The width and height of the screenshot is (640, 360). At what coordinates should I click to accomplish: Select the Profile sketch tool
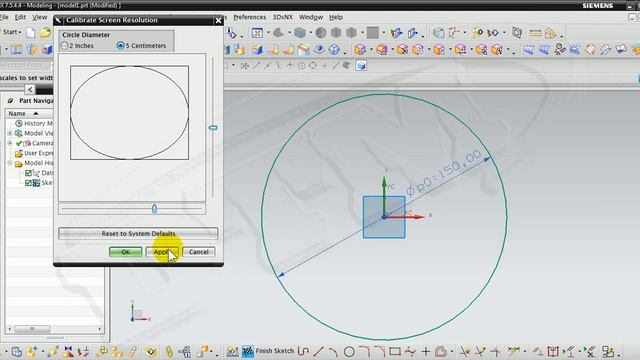pyautogui.click(x=303, y=351)
